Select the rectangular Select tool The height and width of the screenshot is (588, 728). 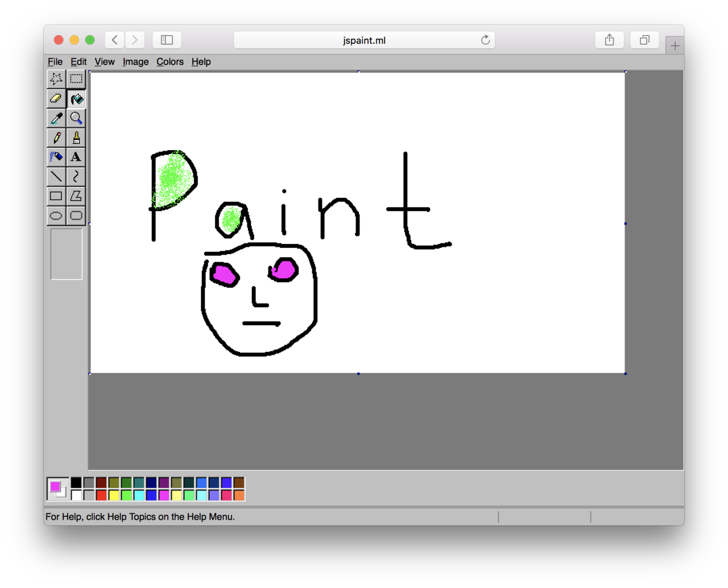[76, 79]
